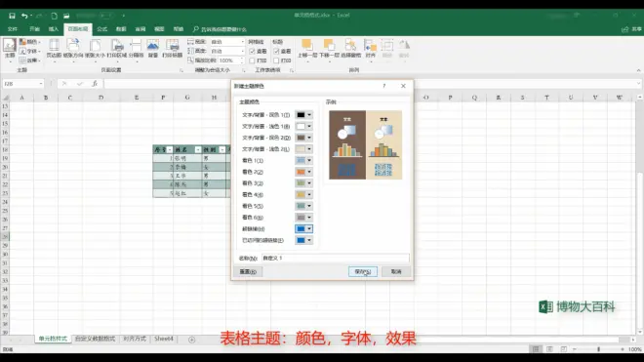
Task: Open Accent 4 (着色 4) yellow color dropdown
Action: click(x=309, y=195)
